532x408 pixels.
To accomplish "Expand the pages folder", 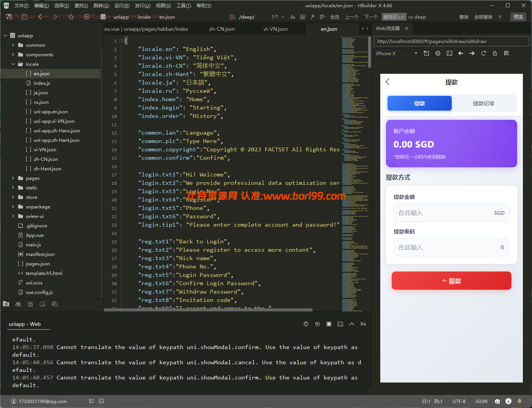I will tap(13, 178).
